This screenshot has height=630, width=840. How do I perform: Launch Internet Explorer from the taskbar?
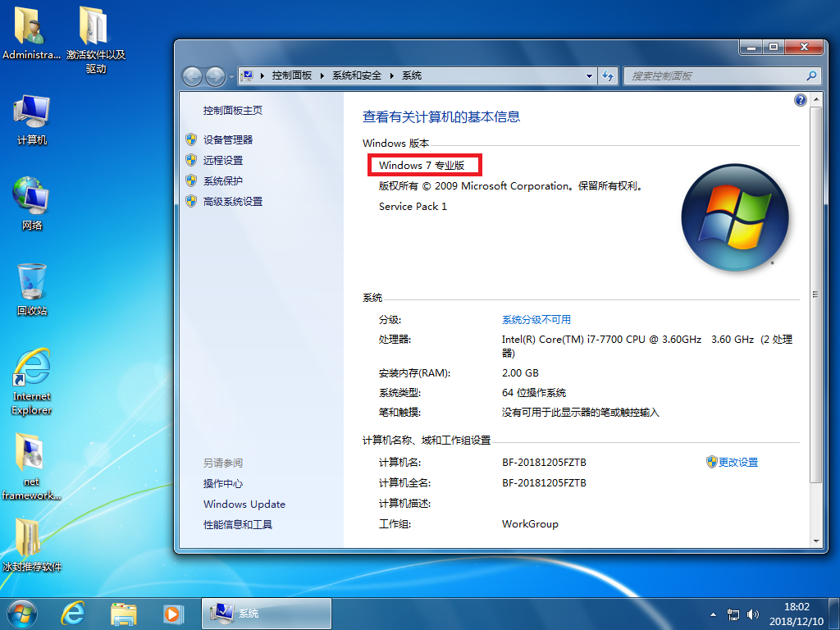coord(73,614)
